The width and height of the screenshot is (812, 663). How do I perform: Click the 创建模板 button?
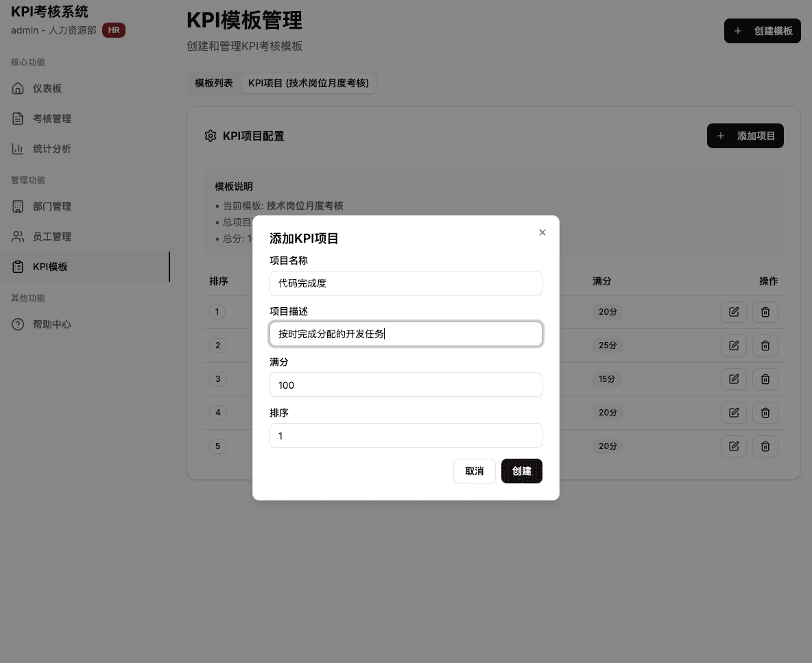[x=763, y=31]
